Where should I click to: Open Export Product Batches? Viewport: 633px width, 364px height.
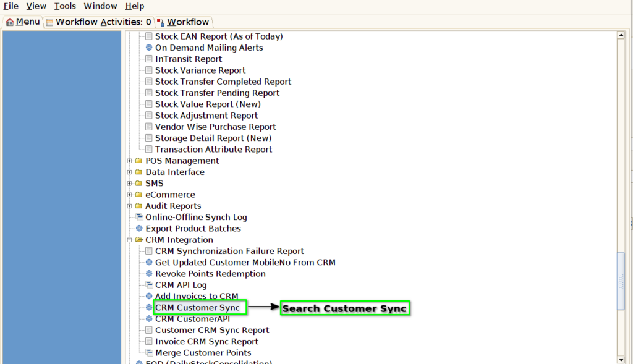[193, 229]
